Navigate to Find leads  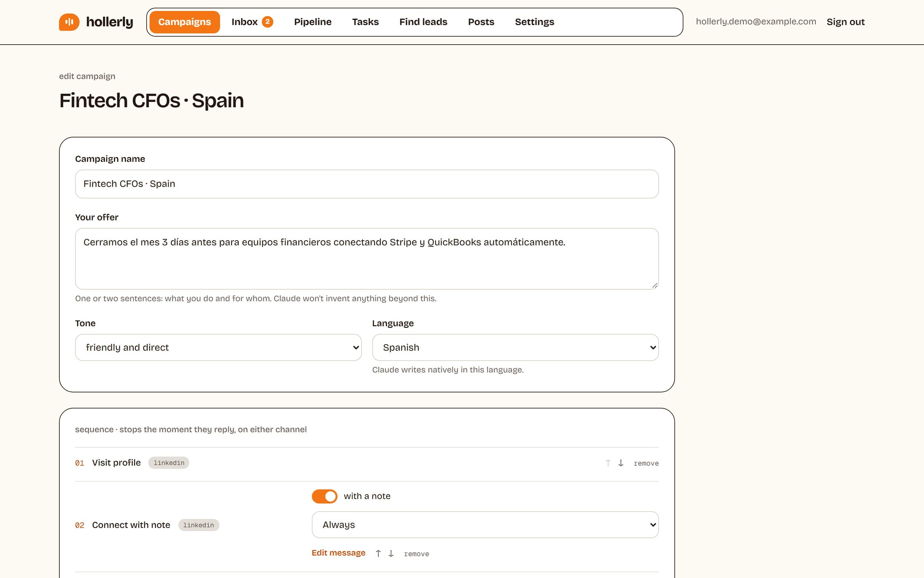(423, 22)
